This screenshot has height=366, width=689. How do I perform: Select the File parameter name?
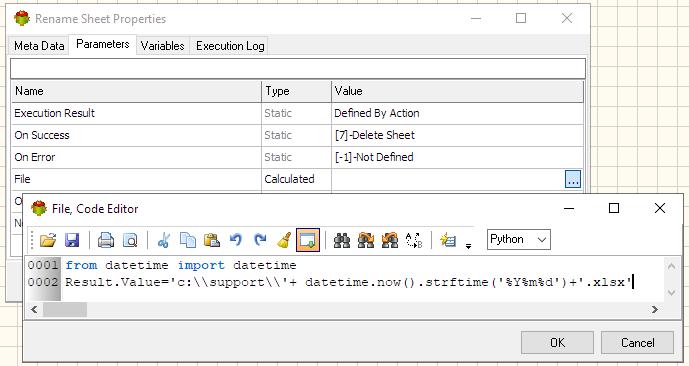coord(22,179)
